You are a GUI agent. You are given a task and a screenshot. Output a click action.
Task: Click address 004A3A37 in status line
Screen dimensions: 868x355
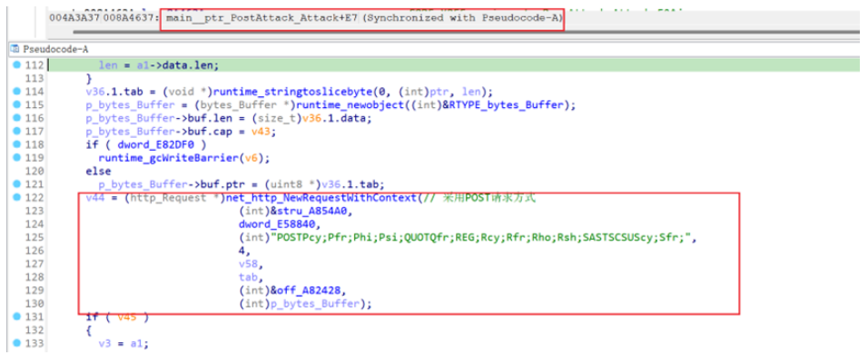(x=74, y=18)
